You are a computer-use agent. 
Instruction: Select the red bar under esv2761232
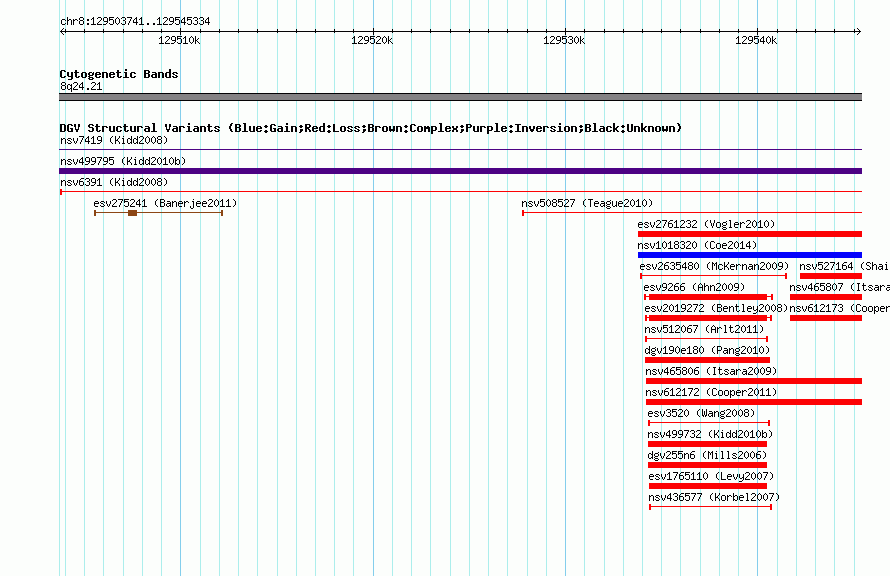pyautogui.click(x=750, y=234)
